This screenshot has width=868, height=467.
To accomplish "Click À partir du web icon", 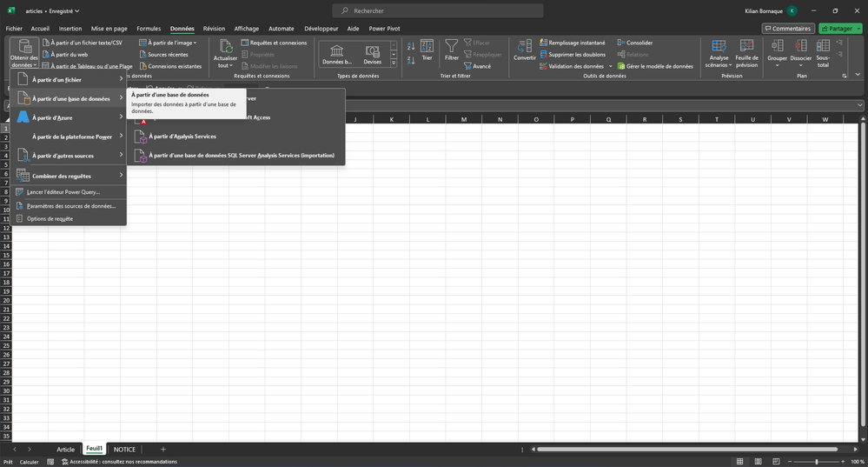I will coord(46,54).
